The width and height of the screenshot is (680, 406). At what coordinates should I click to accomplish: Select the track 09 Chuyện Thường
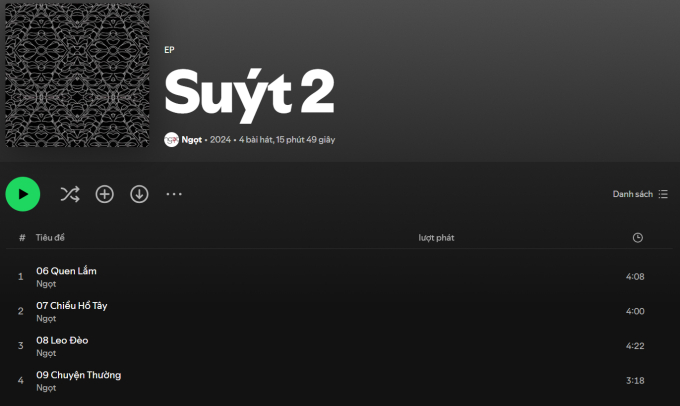click(78, 375)
